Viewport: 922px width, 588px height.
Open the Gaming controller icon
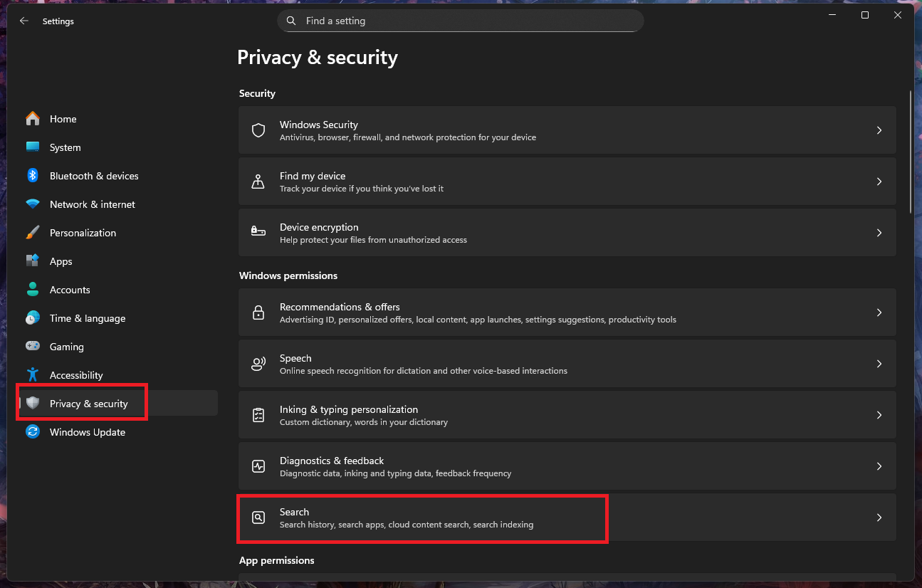pyautogui.click(x=33, y=347)
